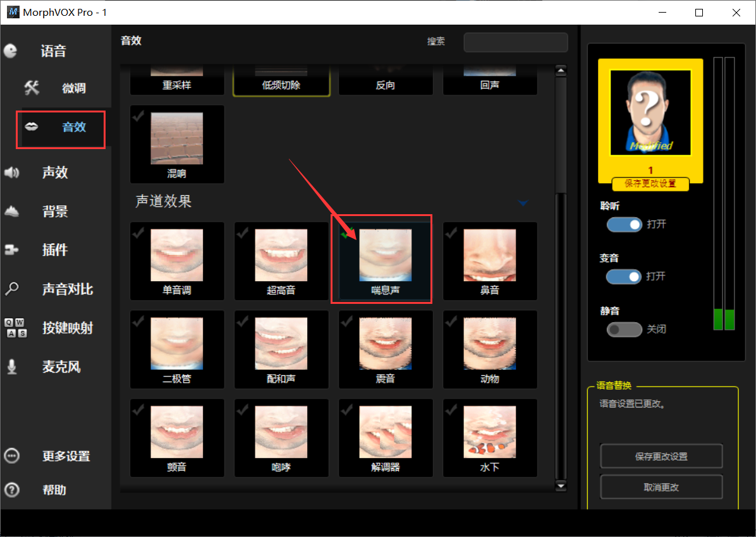Enable the 静音 mute switch
The width and height of the screenshot is (756, 537).
[624, 329]
